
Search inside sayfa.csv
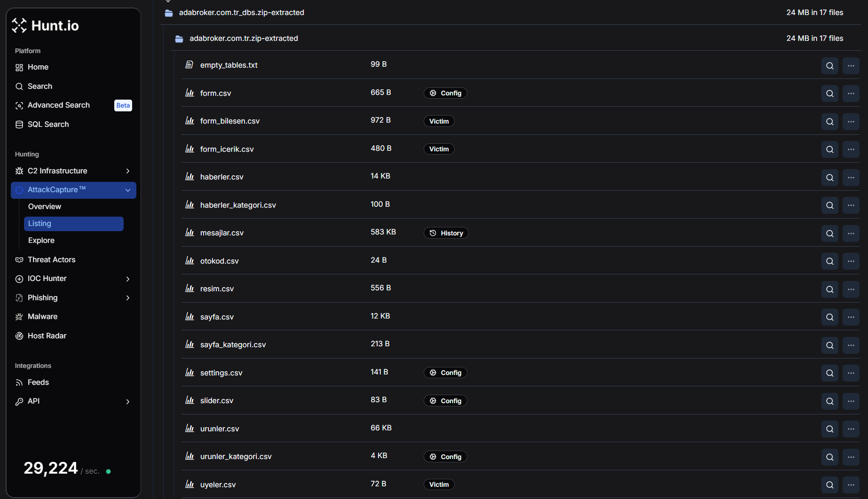click(x=830, y=317)
